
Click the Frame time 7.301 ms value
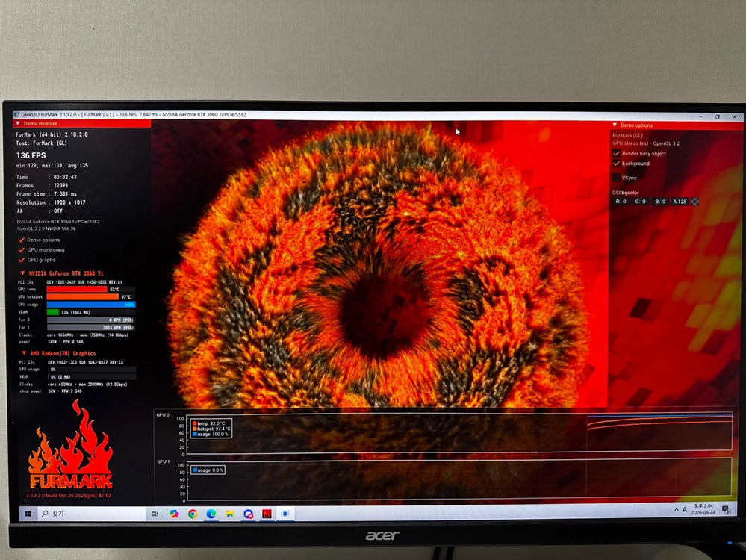point(65,194)
